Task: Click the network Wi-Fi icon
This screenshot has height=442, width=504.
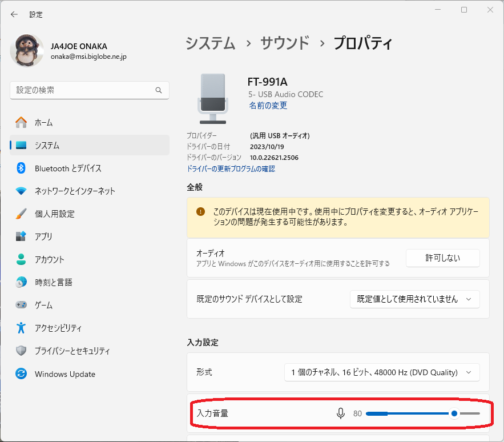Action: tap(21, 191)
